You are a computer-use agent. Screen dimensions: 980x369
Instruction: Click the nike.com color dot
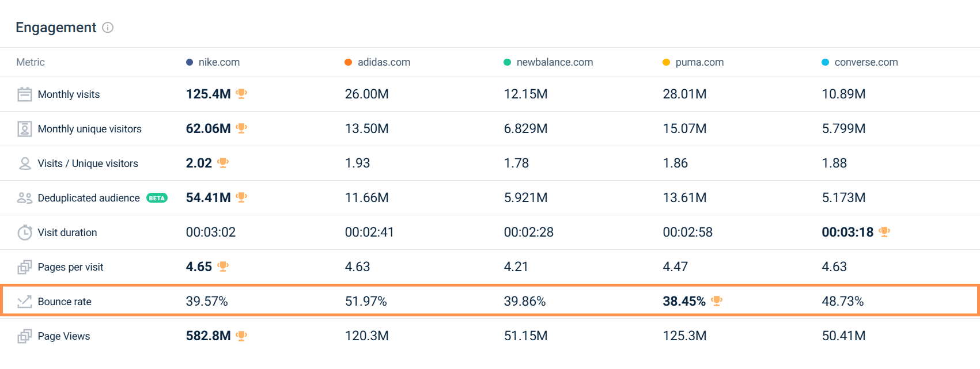pos(190,62)
